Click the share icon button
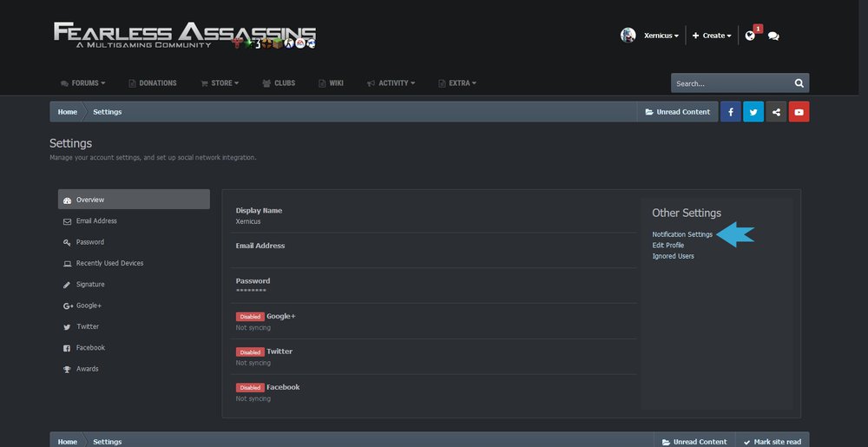868x447 pixels. (776, 112)
